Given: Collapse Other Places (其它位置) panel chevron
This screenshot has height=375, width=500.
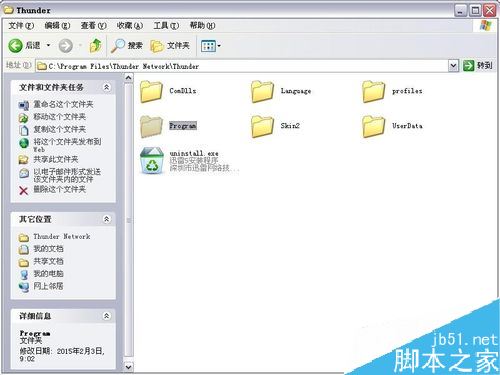Looking at the screenshot, I should click(106, 219).
